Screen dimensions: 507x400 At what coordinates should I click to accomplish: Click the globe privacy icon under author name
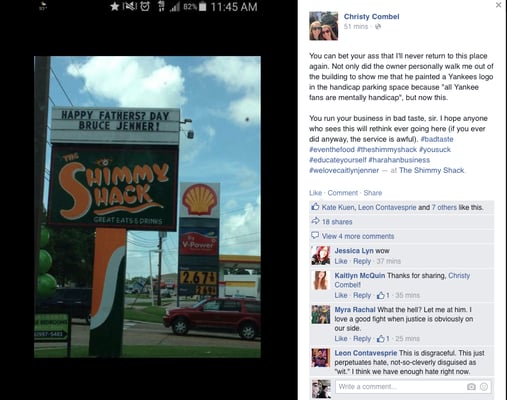click(378, 27)
